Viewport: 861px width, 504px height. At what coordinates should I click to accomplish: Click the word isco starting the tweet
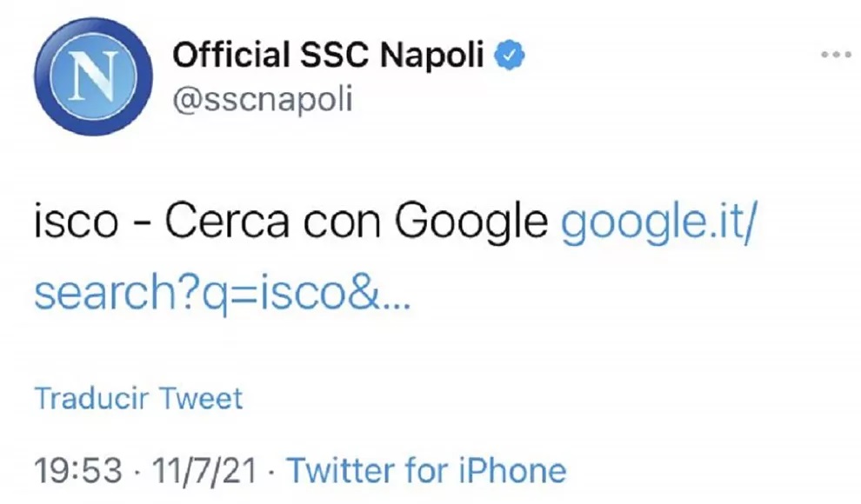coord(77,221)
